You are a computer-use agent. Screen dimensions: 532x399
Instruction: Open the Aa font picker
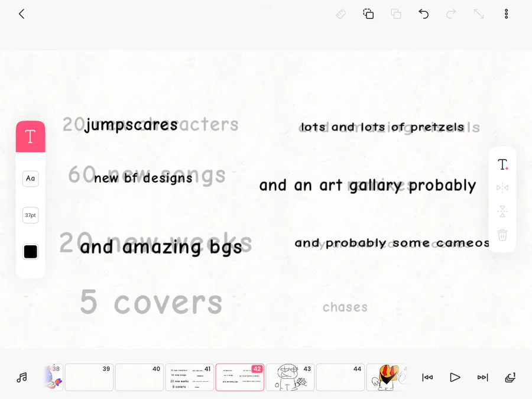pyautogui.click(x=31, y=179)
